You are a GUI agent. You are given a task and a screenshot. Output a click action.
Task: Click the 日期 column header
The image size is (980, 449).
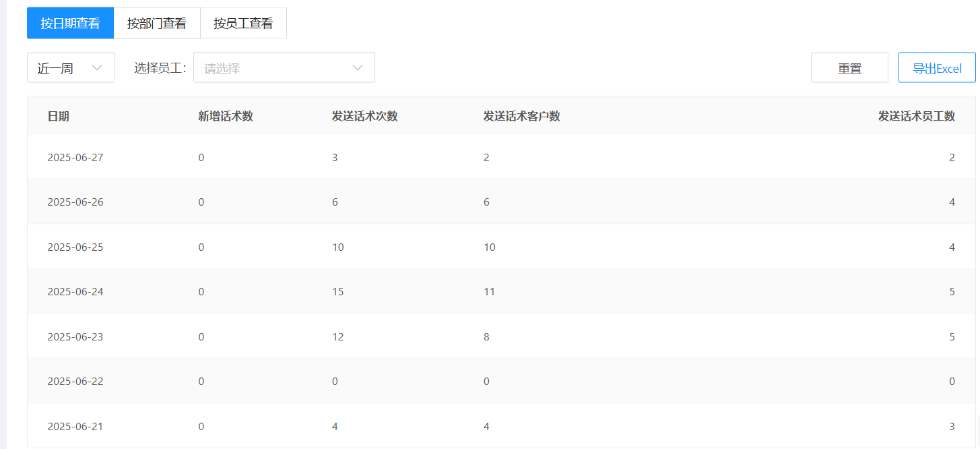(x=58, y=116)
